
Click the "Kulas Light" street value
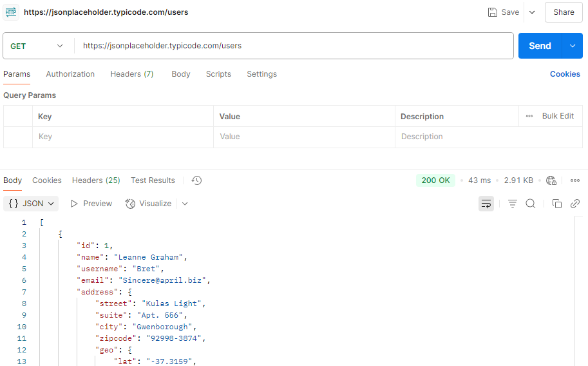[171, 303]
